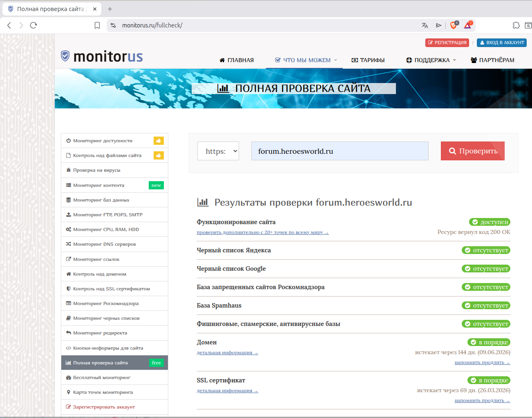532x418 pixels.
Task: Open Контроль над файлами сайта in the sidebar
Action: point(114,155)
